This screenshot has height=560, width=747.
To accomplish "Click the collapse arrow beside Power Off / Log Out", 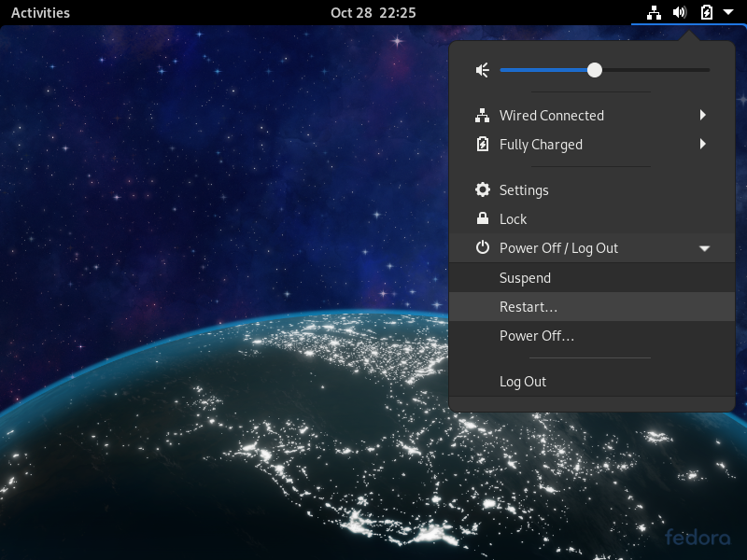I will pyautogui.click(x=704, y=248).
